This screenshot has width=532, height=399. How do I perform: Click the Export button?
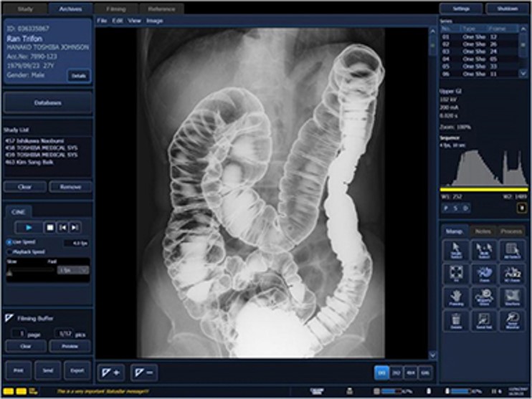coord(75,370)
